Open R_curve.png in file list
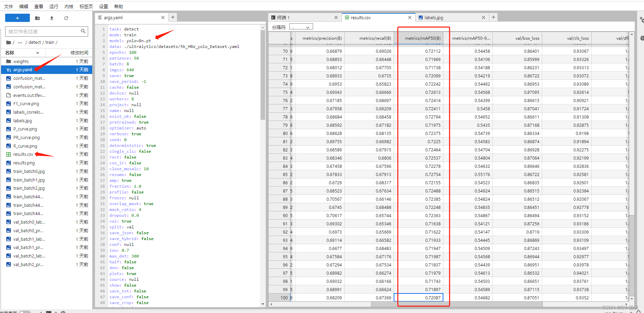Screen dimensions: 644x313 [x=47, y=146]
